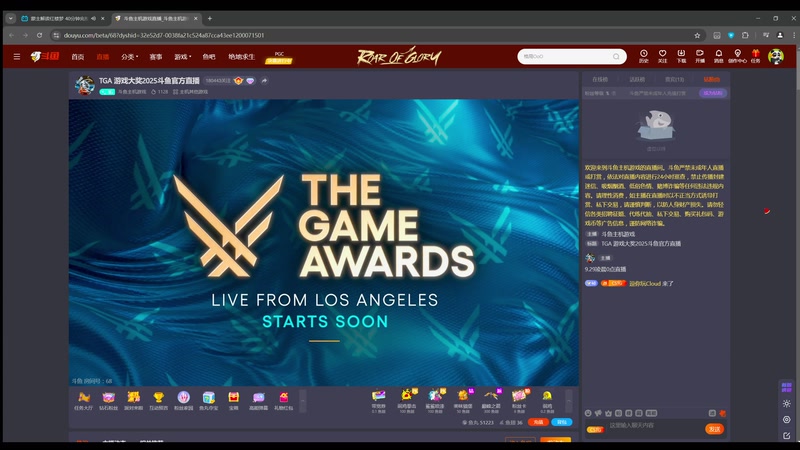The image size is (800, 450).
Task: Click the orange 发送 send button
Action: tap(714, 429)
